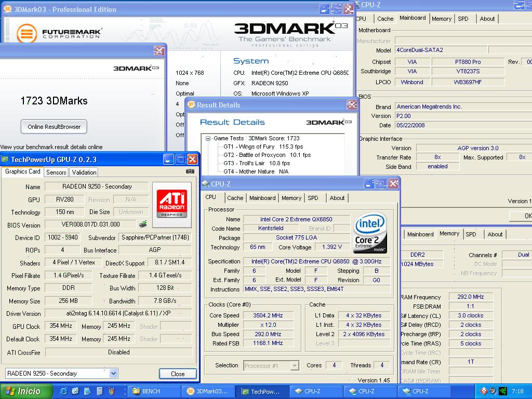The image size is (532, 399).
Task: Click the BIOS Version field VER008.017D.031.000
Action: pos(90,224)
